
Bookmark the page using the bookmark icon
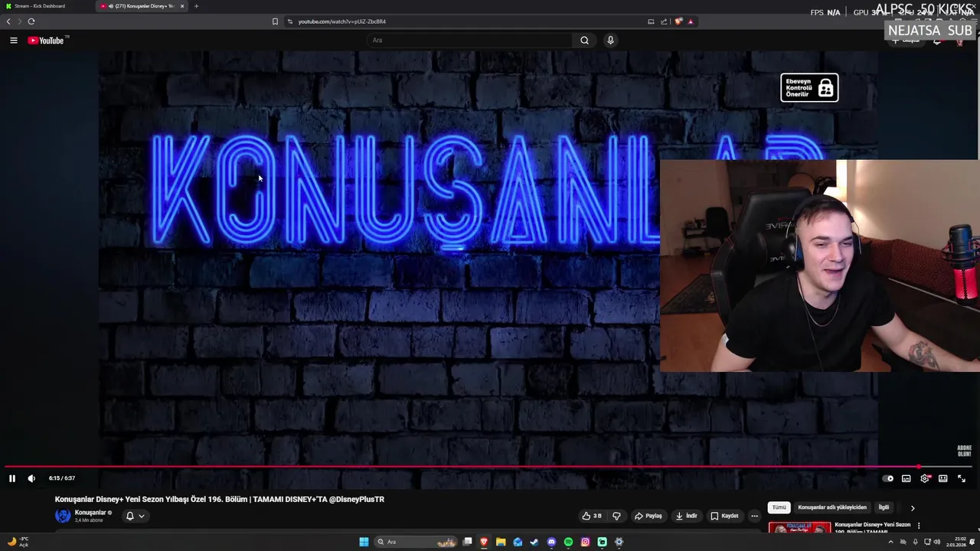click(x=275, y=21)
